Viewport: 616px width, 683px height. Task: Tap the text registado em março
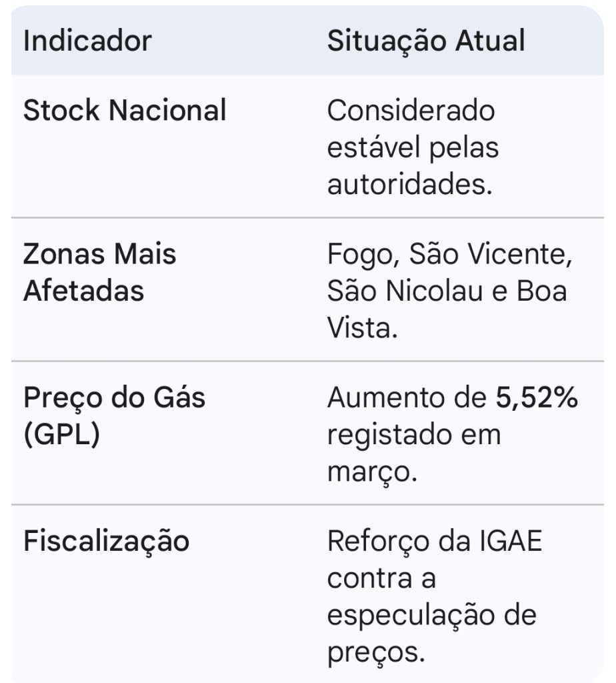[414, 454]
